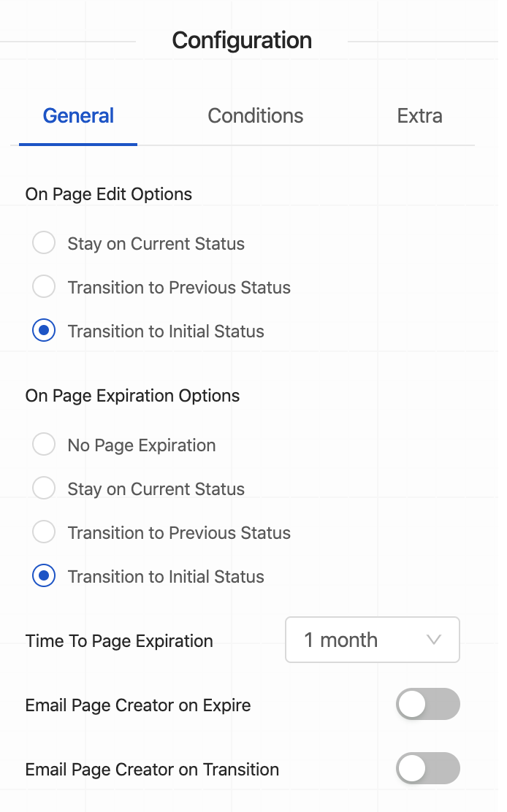Choose the No Page Expiration radio option

pos(45,445)
